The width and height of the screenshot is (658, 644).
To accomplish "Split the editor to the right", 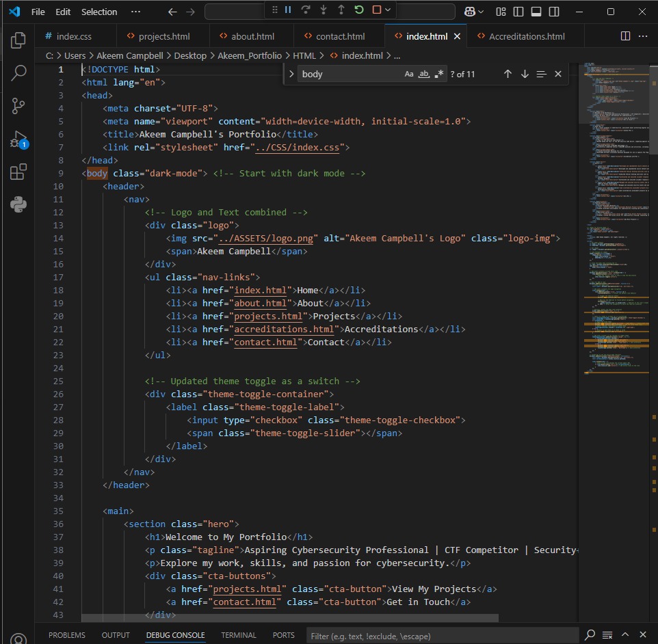I will 625,36.
